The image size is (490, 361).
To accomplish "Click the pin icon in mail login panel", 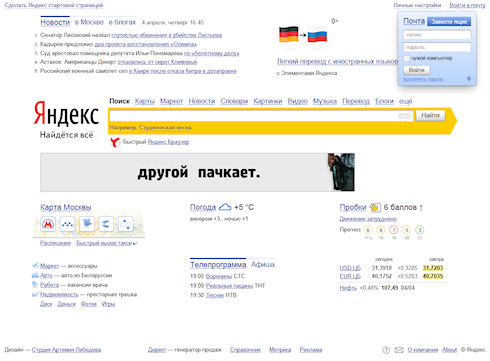I will 468,79.
